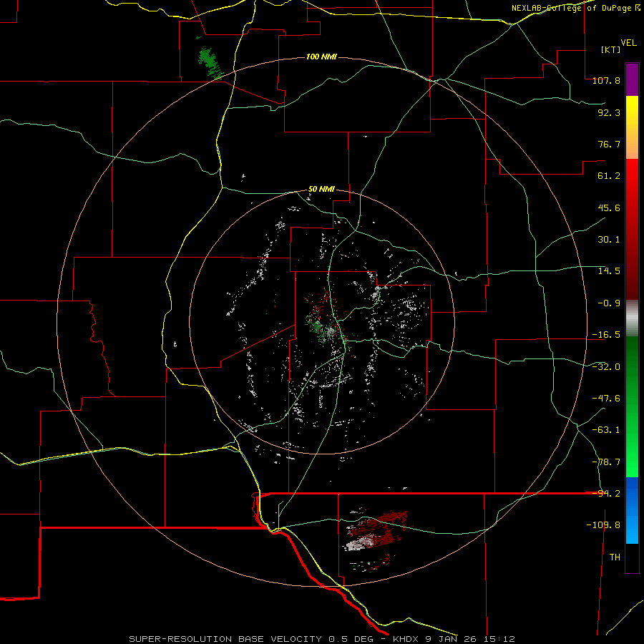Click the TH legend label

tap(615, 557)
